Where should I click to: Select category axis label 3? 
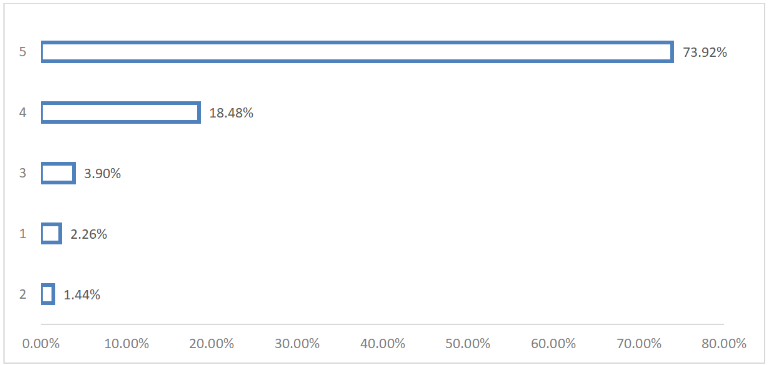[x=23, y=173]
